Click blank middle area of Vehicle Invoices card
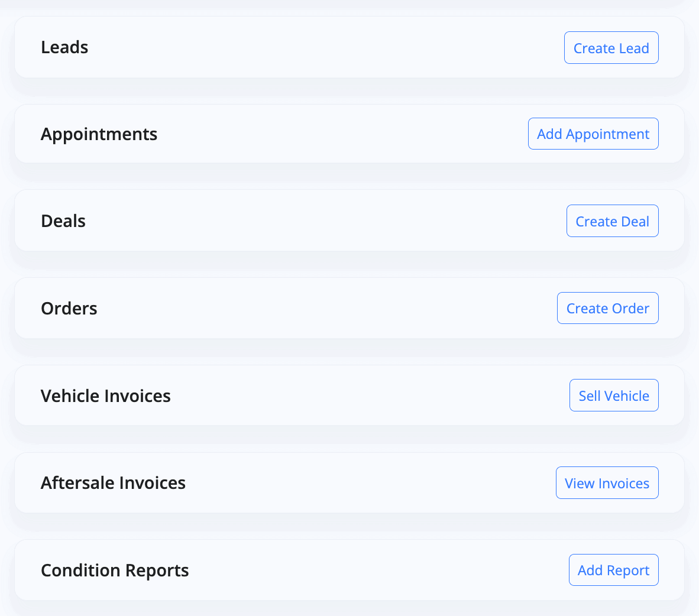This screenshot has height=616, width=699. (x=370, y=395)
